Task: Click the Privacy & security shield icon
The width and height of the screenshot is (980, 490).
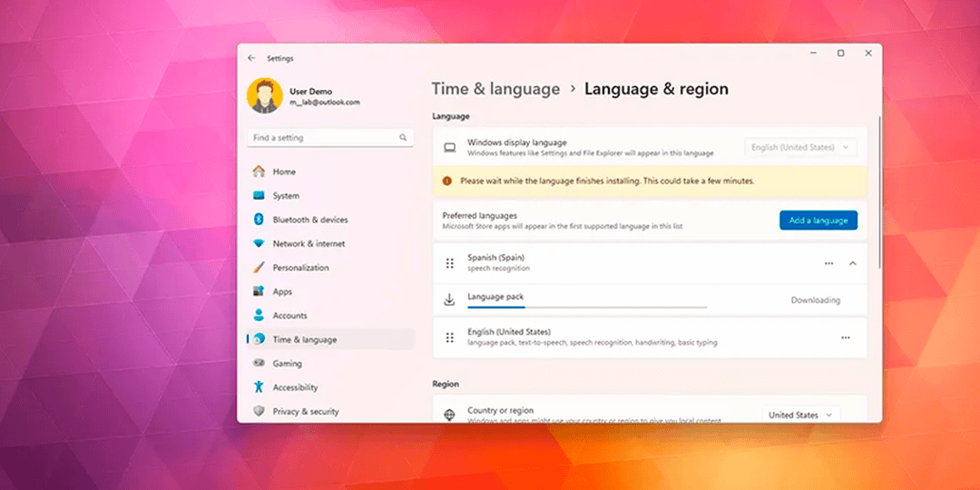Action: (x=259, y=411)
